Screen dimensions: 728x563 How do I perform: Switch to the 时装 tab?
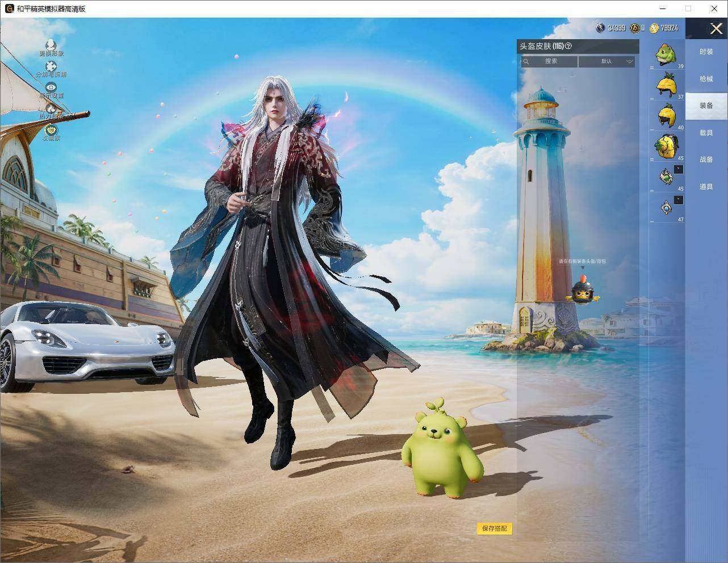[706, 52]
